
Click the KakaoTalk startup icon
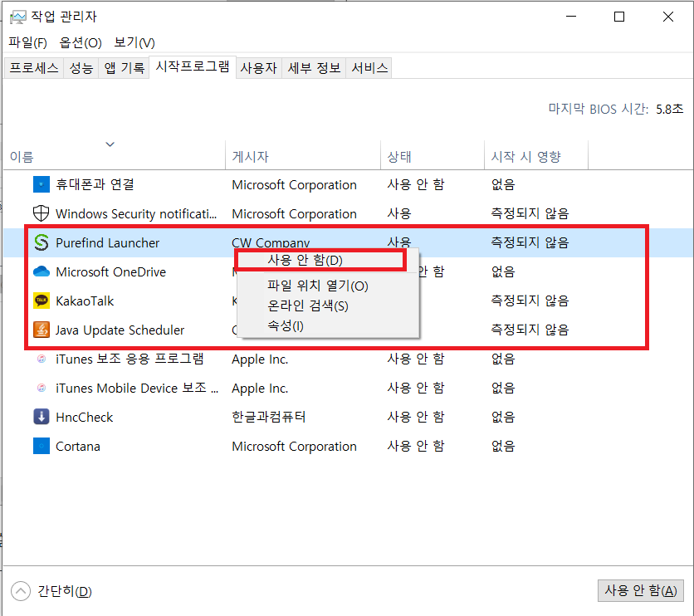(x=41, y=301)
